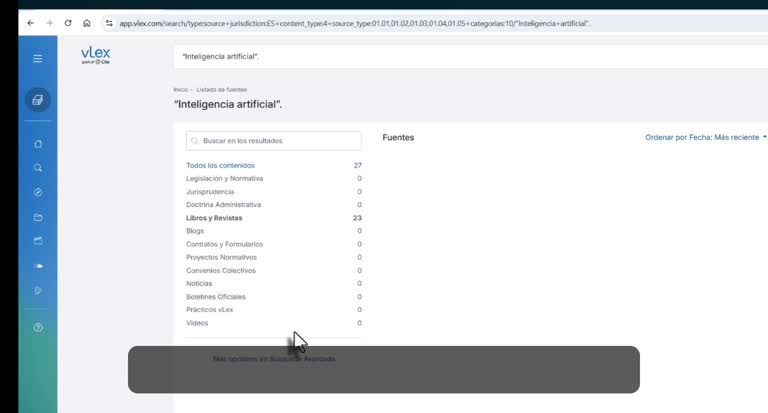
Task: Open the home icon in the blue sidebar
Action: (38, 144)
